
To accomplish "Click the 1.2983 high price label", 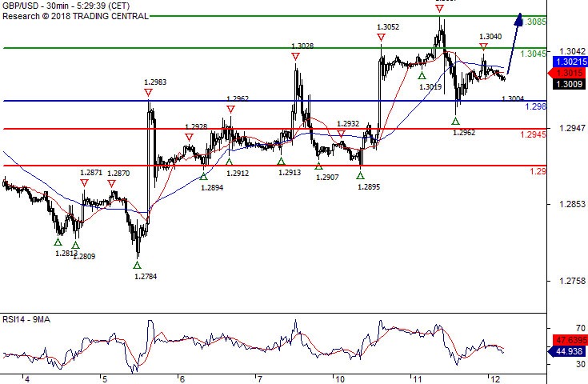I will point(155,82).
